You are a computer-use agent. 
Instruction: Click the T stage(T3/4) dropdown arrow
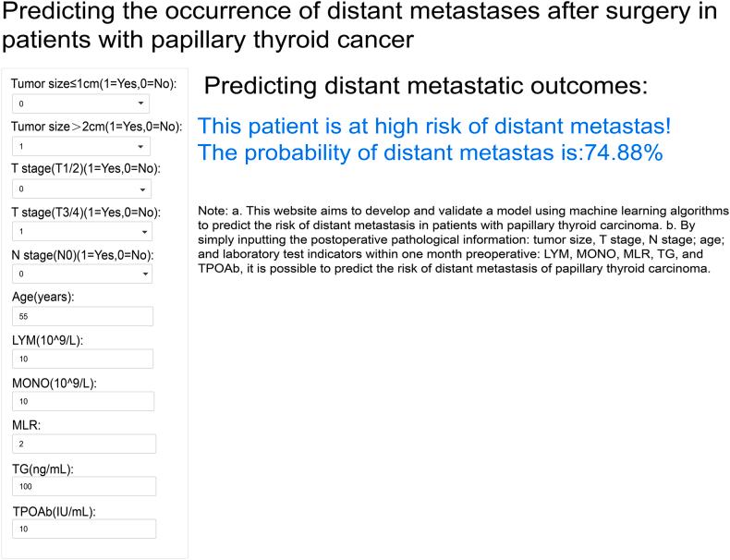[140, 232]
